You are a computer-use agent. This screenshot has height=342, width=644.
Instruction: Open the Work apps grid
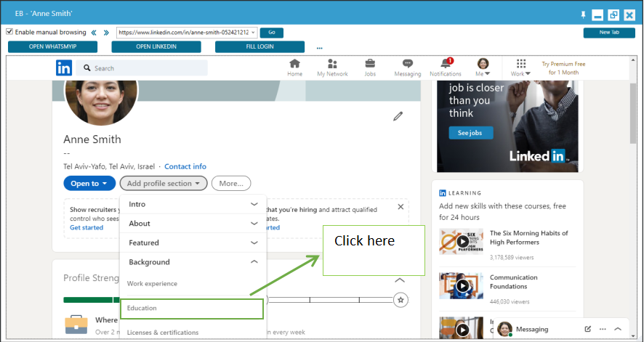coord(520,68)
